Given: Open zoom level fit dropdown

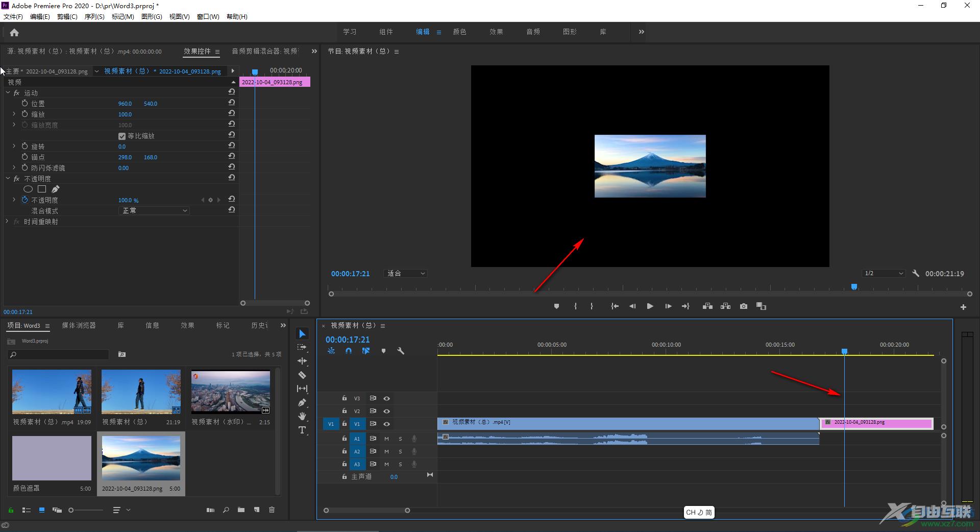Looking at the screenshot, I should point(405,274).
